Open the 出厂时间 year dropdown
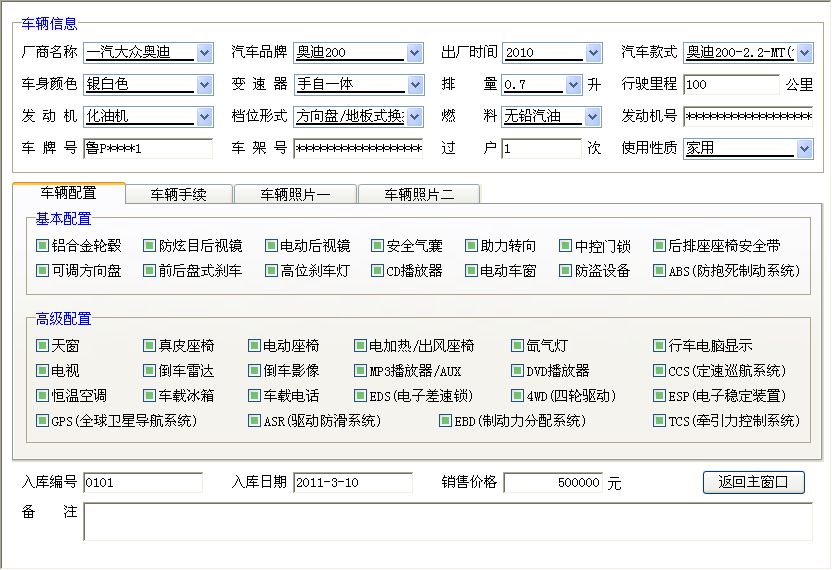832x570 pixels. pyautogui.click(x=593, y=53)
